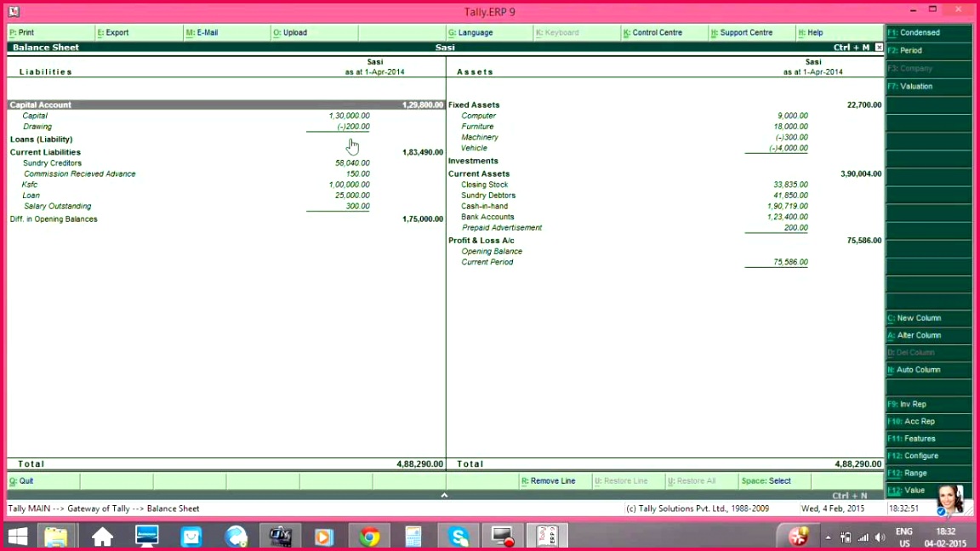The image size is (980, 551).
Task: Click F12: Configure button
Action: point(928,456)
